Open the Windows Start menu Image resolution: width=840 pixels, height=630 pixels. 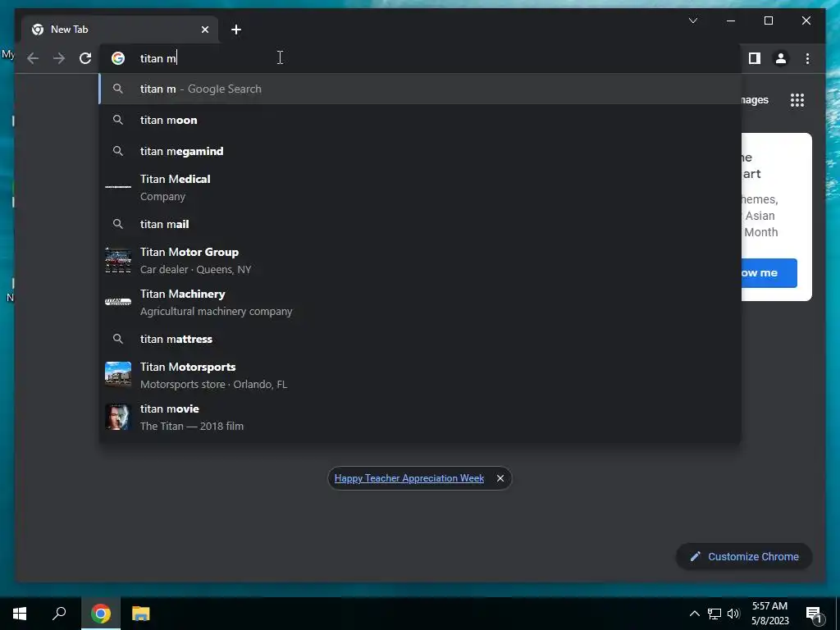point(20,614)
